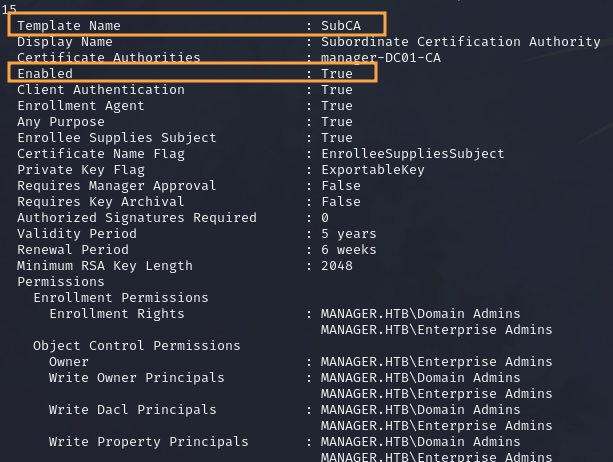The height and width of the screenshot is (462, 613).
Task: Click the "Enrollment Rights" label
Action: pyautogui.click(x=117, y=314)
